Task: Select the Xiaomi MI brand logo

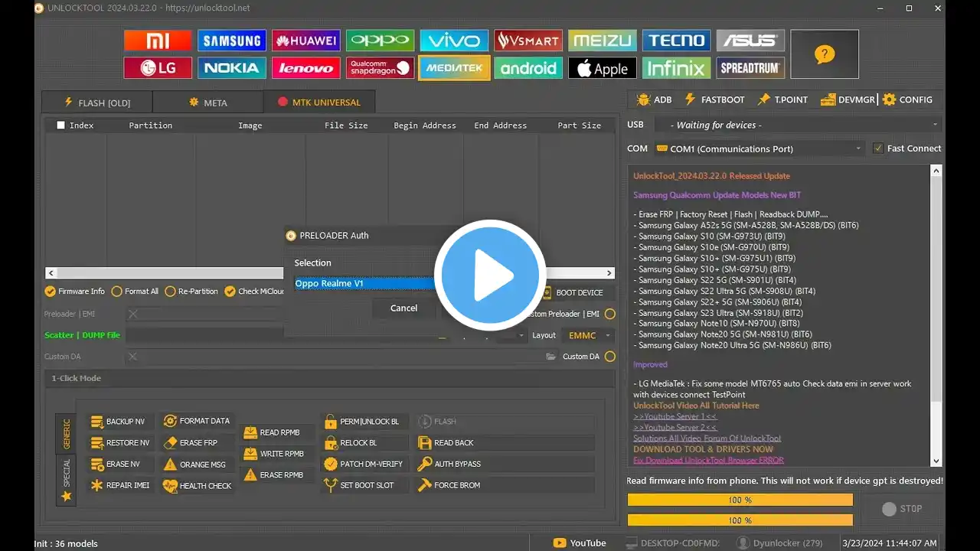Action: pos(158,41)
